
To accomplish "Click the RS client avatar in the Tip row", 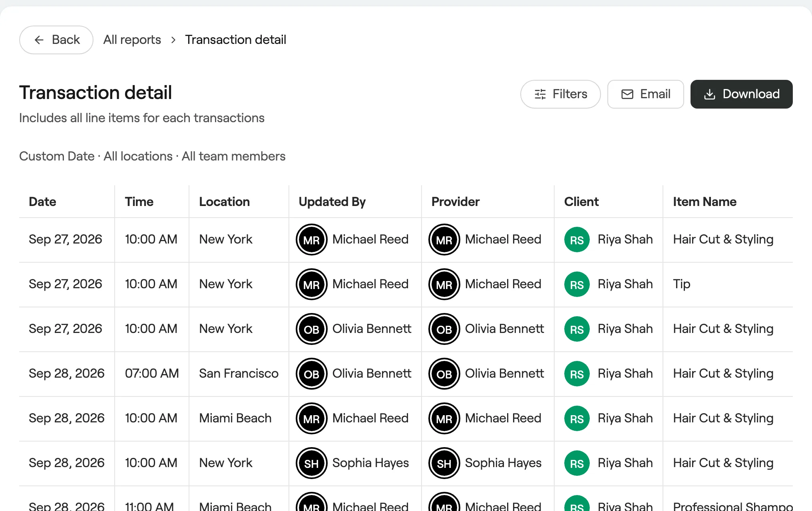I will click(x=577, y=284).
